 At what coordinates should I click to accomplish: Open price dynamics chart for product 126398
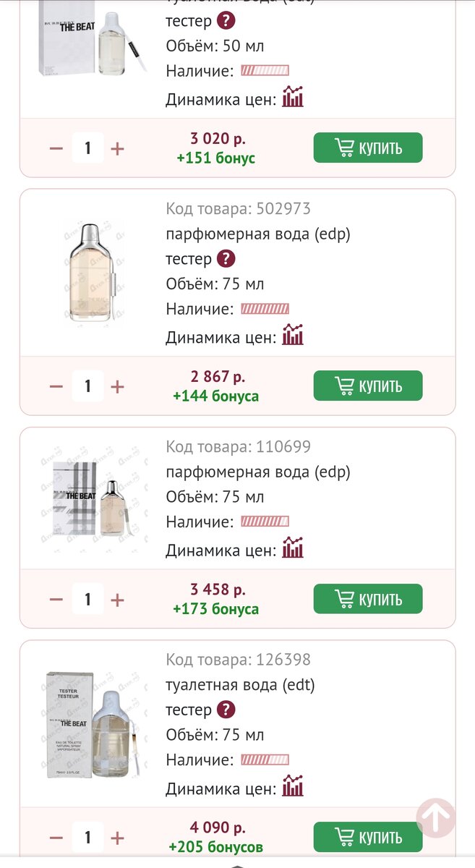click(x=294, y=786)
